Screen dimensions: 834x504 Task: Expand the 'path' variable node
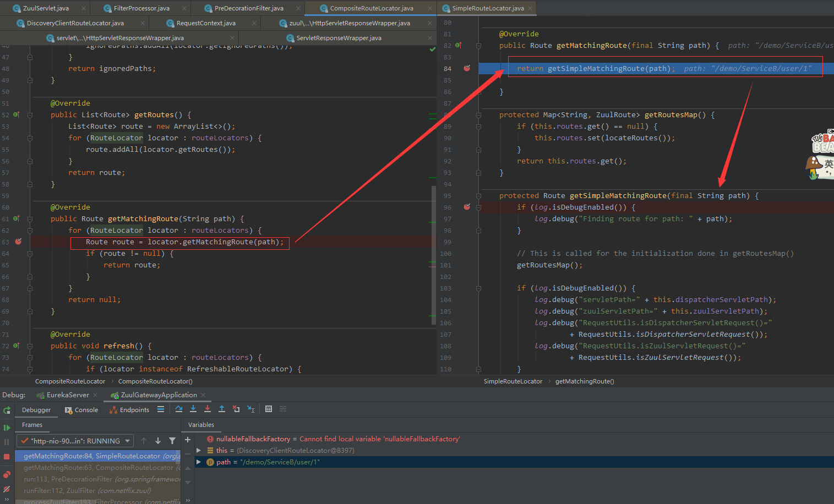tap(199, 462)
